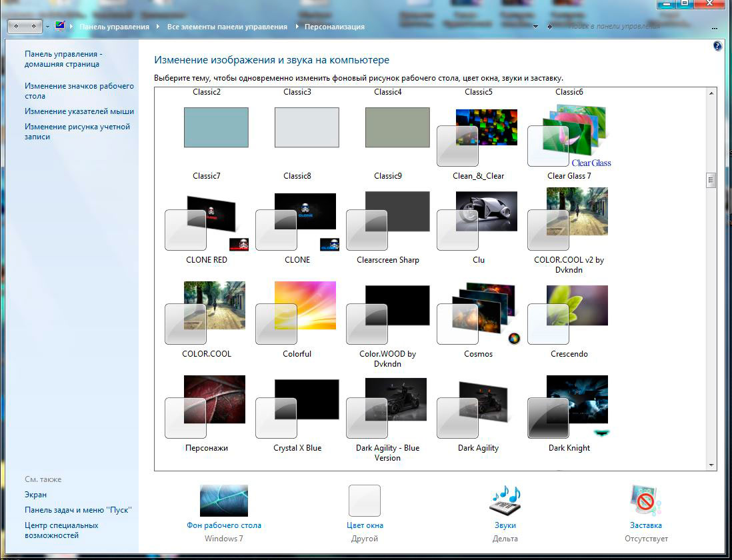
Task: Select the Clearscreen Sharp theme
Action: click(x=388, y=221)
